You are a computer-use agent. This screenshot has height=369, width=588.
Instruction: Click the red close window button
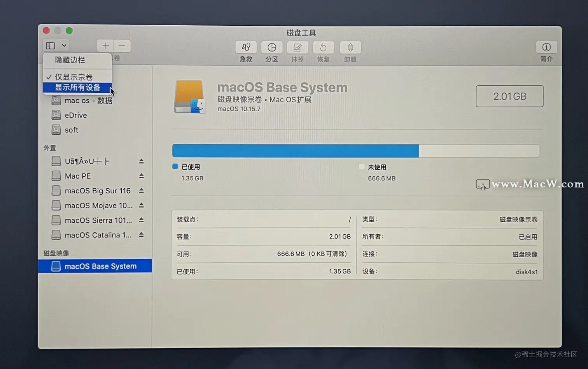[x=46, y=30]
